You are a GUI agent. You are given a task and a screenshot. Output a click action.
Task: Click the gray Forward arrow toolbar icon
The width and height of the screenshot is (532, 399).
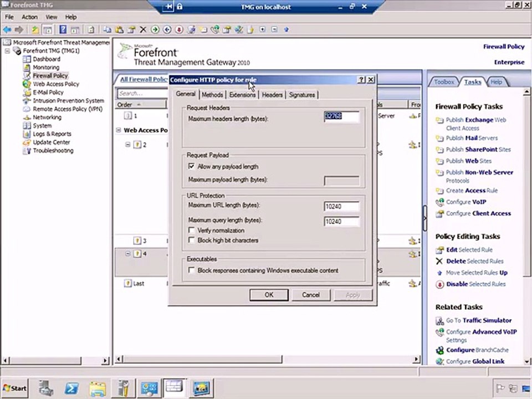pyautogui.click(x=19, y=30)
